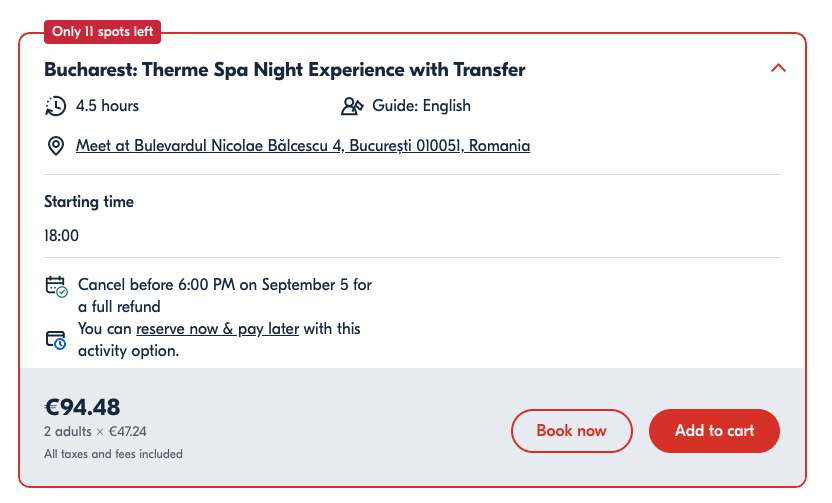Viewport: 832px width, 503px height.
Task: Click the Therme Spa Night Experience title
Action: 284,70
